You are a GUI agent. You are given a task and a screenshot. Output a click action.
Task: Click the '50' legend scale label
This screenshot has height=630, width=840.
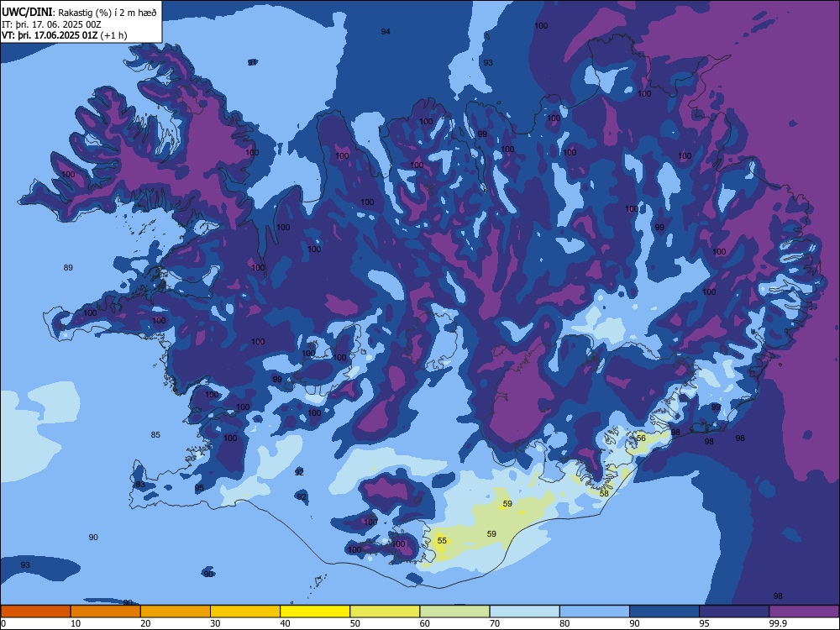[x=354, y=623]
